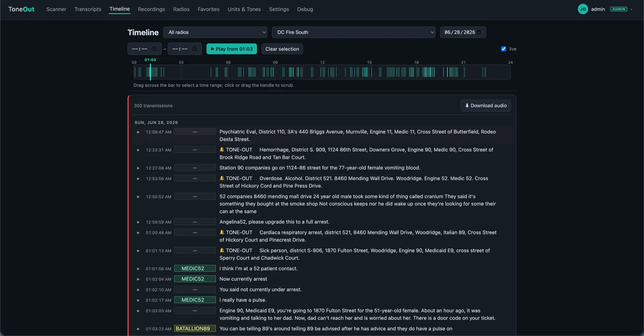
Task: Open the All radios dropdown
Action: click(215, 32)
